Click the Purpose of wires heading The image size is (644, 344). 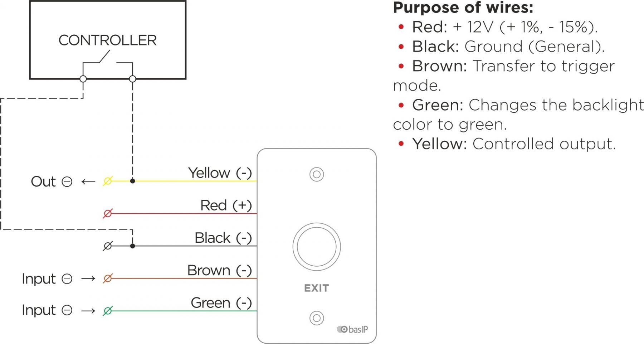pyautogui.click(x=463, y=8)
